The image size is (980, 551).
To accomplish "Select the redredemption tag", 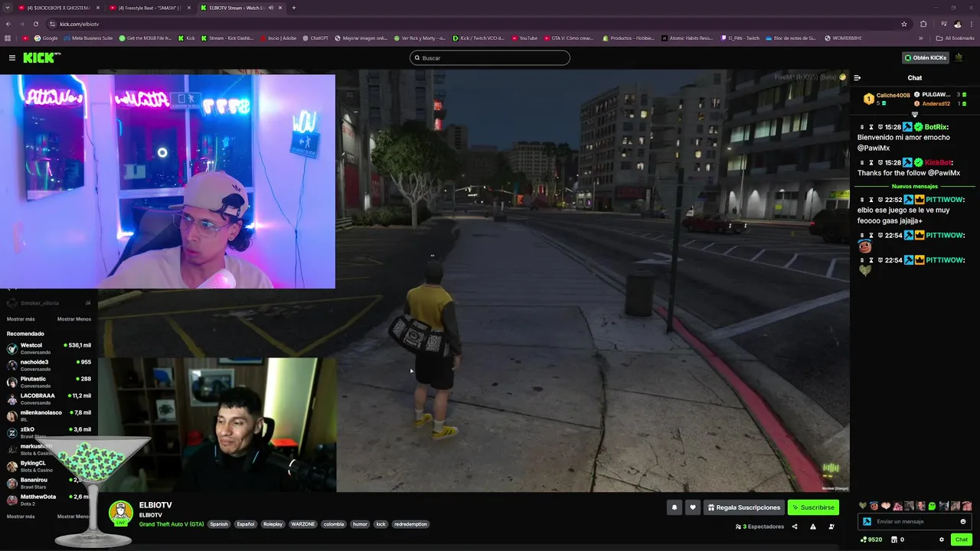I will pos(410,524).
